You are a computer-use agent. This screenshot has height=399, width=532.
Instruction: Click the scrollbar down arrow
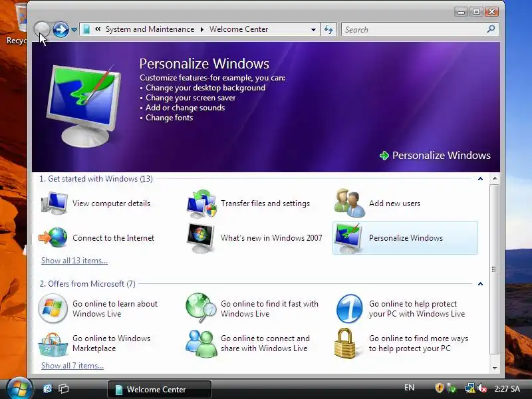(495, 368)
